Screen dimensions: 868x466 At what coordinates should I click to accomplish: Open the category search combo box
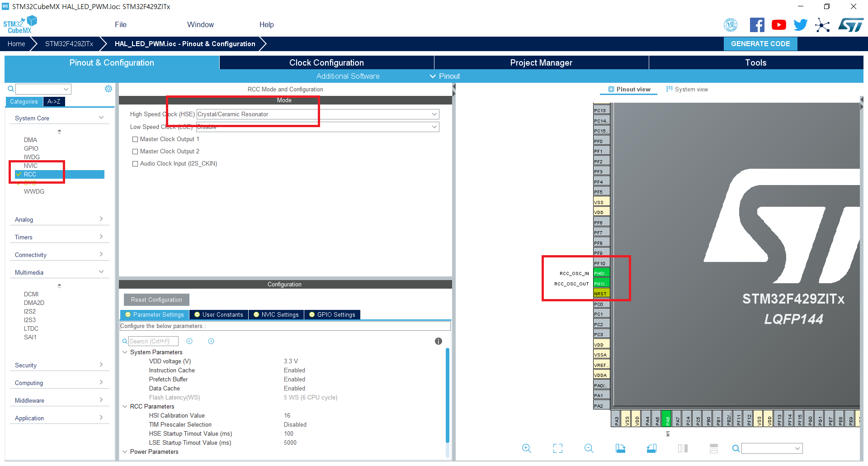click(43, 89)
